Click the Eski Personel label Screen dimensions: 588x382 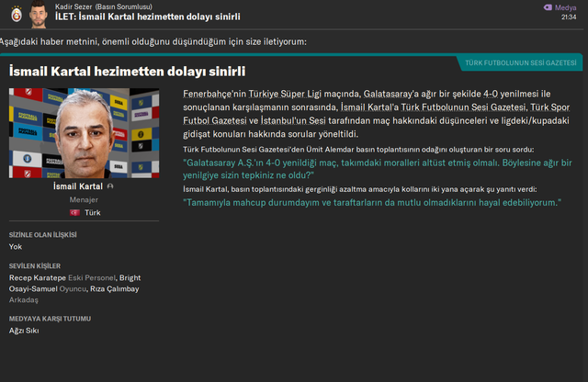click(92, 278)
